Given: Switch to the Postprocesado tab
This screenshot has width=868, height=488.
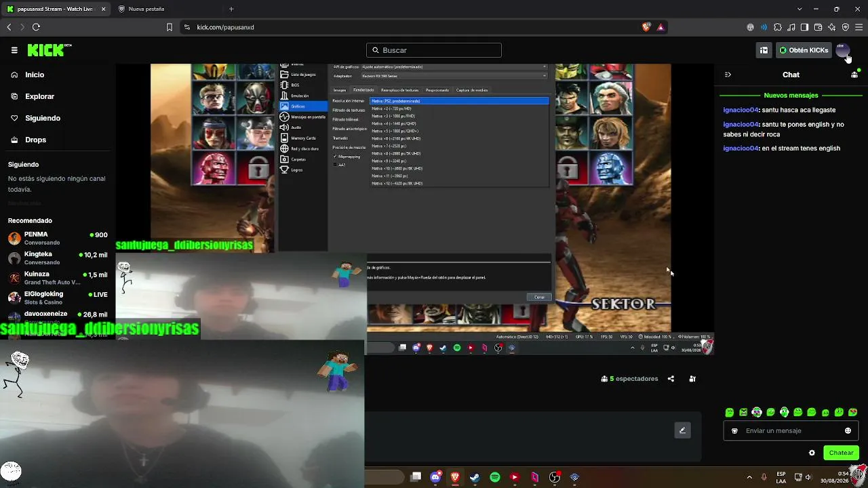Looking at the screenshot, I should (437, 89).
